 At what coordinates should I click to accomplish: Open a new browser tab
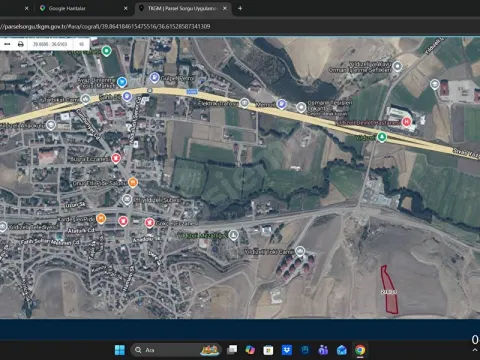(240, 8)
